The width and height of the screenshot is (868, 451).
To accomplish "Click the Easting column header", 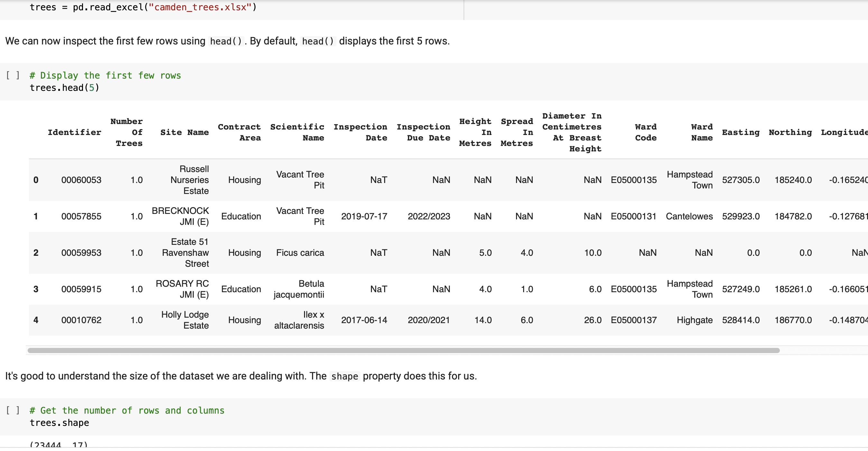I will (x=741, y=132).
